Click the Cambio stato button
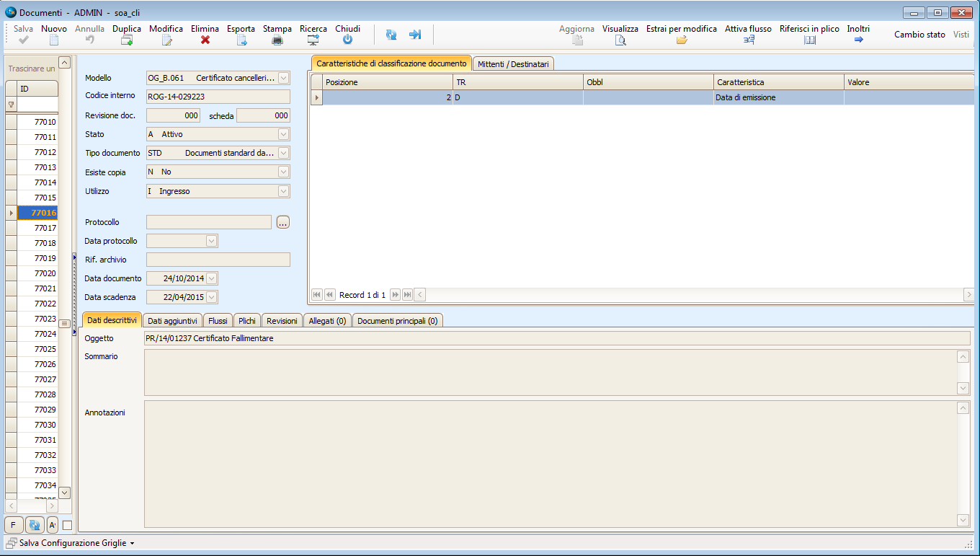Screen dimensions: 980x556 click(919, 35)
